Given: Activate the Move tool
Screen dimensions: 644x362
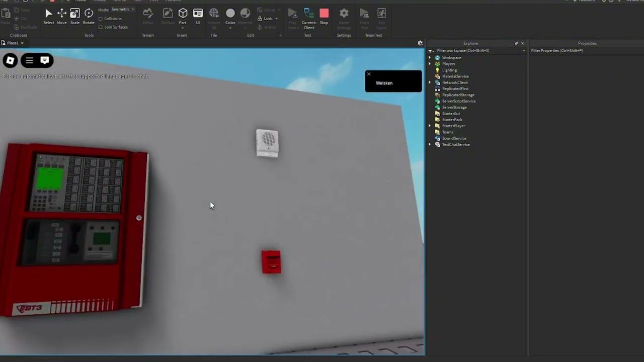Looking at the screenshot, I should [61, 16].
